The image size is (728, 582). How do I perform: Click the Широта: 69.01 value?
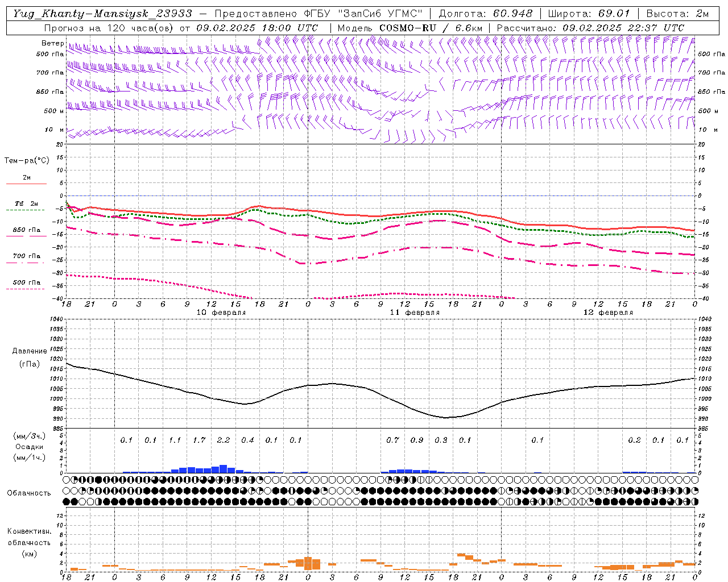(589, 14)
